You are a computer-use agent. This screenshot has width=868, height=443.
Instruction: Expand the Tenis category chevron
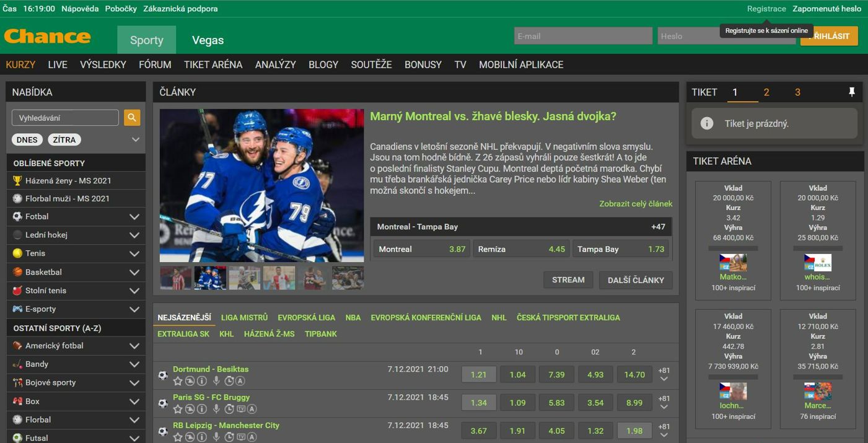pyautogui.click(x=134, y=253)
